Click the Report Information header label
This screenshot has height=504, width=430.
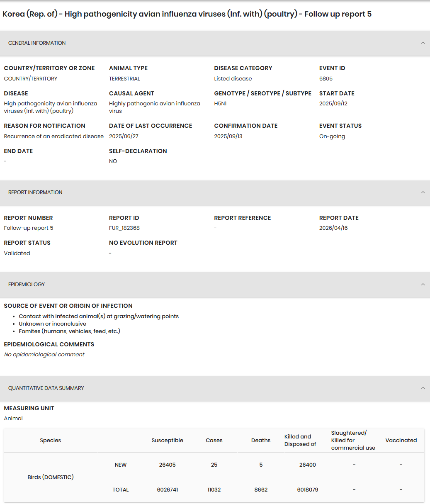coord(35,192)
